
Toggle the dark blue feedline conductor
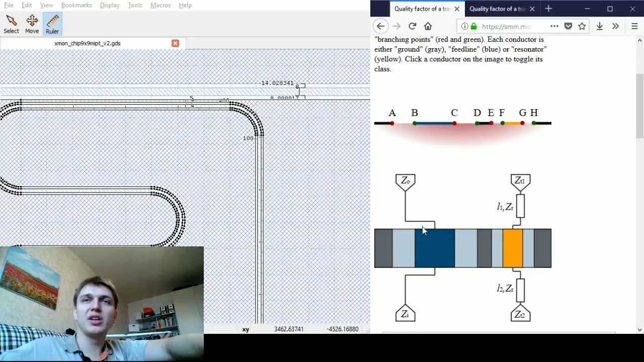(x=435, y=248)
